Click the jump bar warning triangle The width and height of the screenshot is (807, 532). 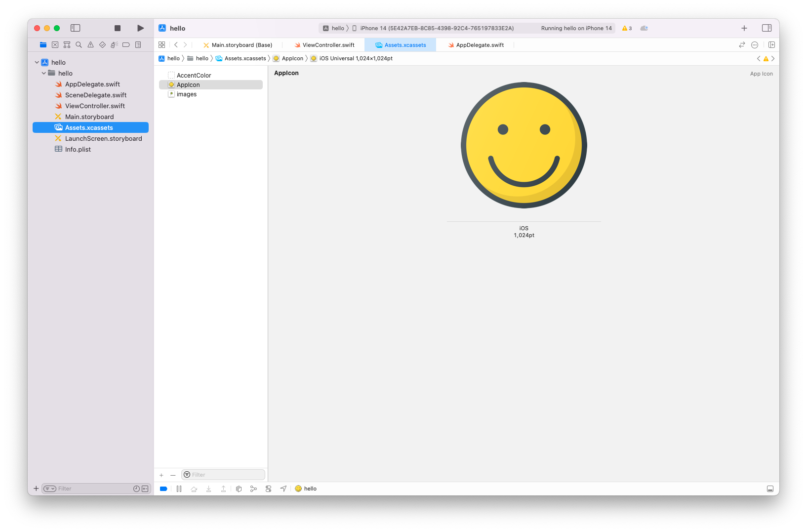[x=766, y=58]
